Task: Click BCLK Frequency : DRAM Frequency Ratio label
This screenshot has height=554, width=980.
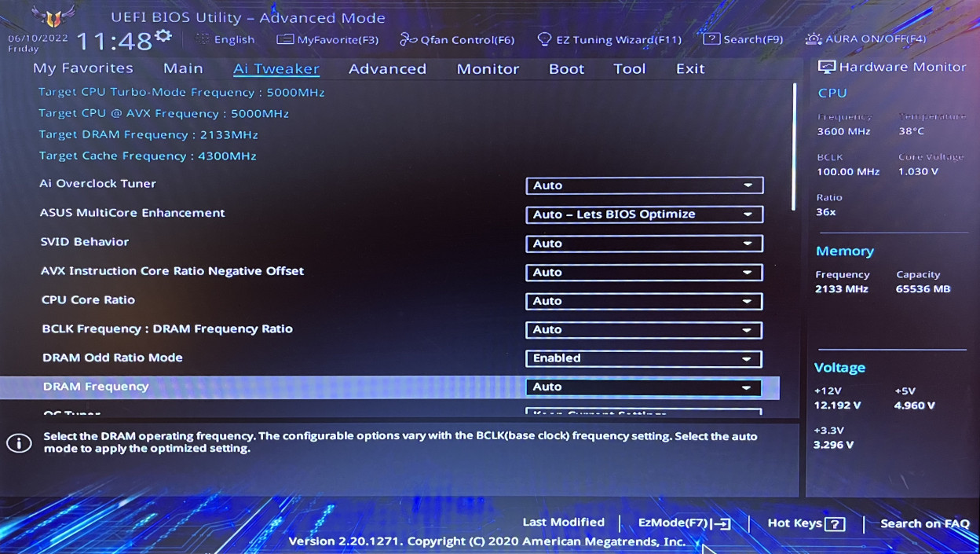Action: point(167,329)
